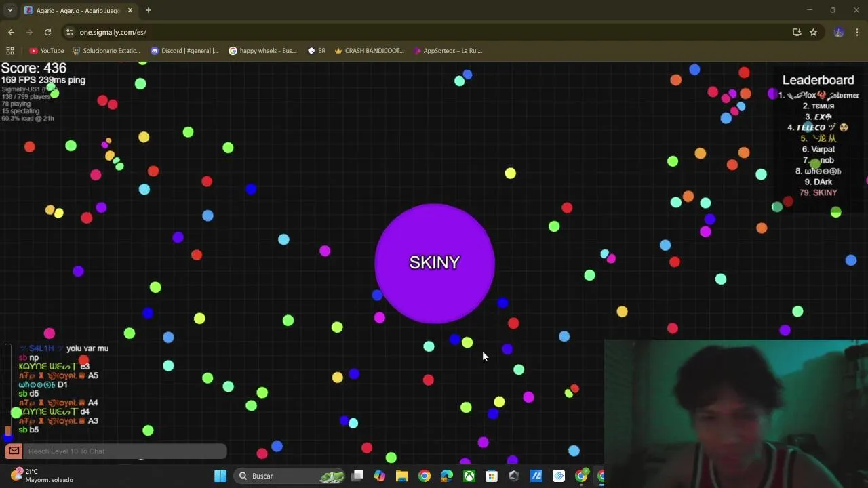Select the Agario browser tab

(x=77, y=10)
